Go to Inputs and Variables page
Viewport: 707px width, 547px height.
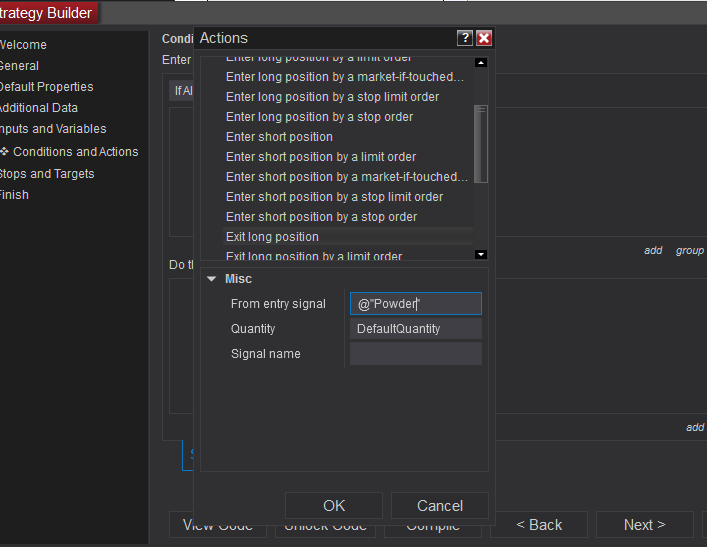tap(53, 129)
